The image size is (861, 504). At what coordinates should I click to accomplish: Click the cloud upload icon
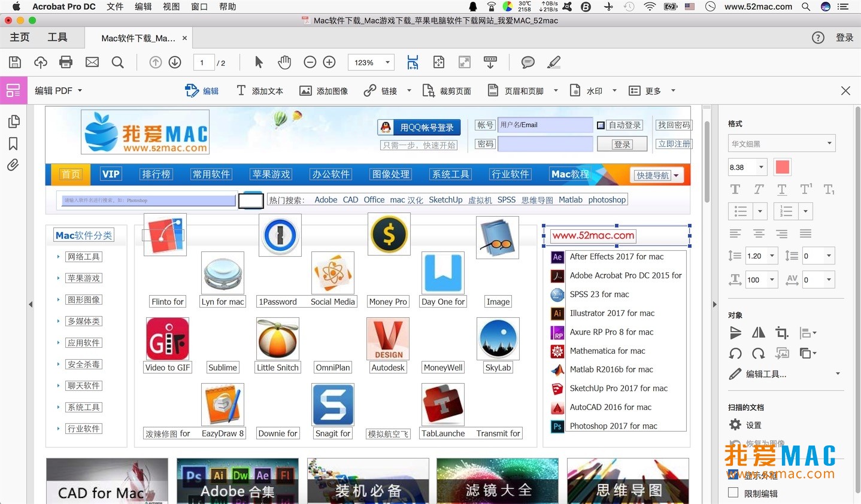click(x=41, y=62)
